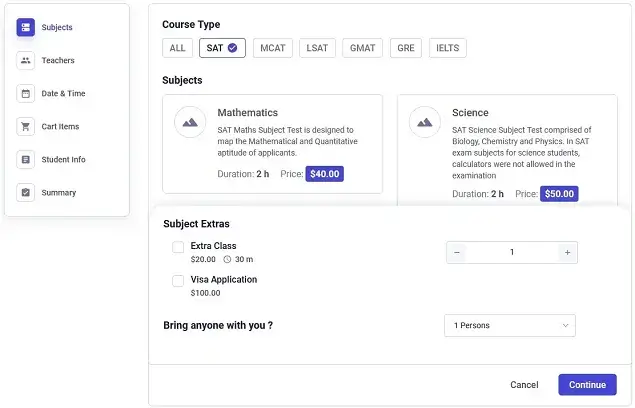This screenshot has width=635, height=408.
Task: Select the GMAT course type filter
Action: coord(362,48)
